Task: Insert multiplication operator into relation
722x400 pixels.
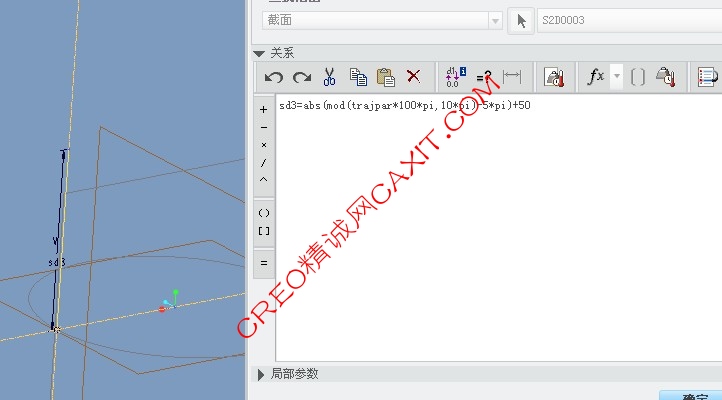Action: point(263,145)
